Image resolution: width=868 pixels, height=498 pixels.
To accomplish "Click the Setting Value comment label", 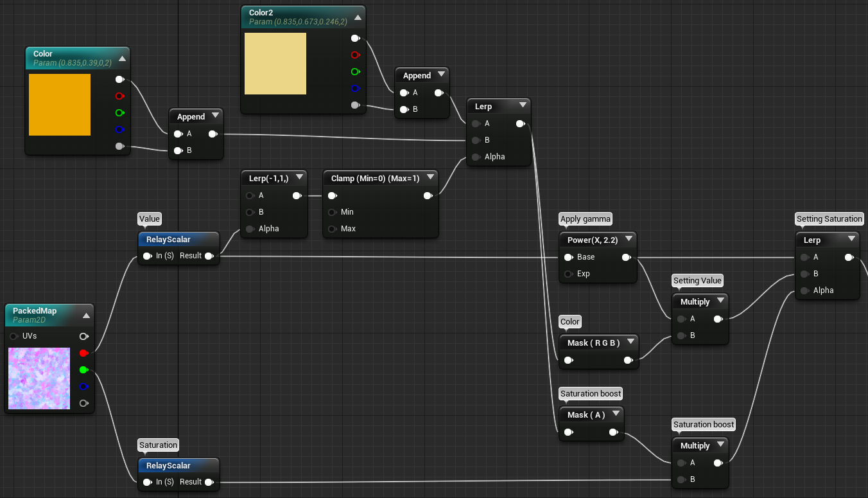I will tap(697, 281).
